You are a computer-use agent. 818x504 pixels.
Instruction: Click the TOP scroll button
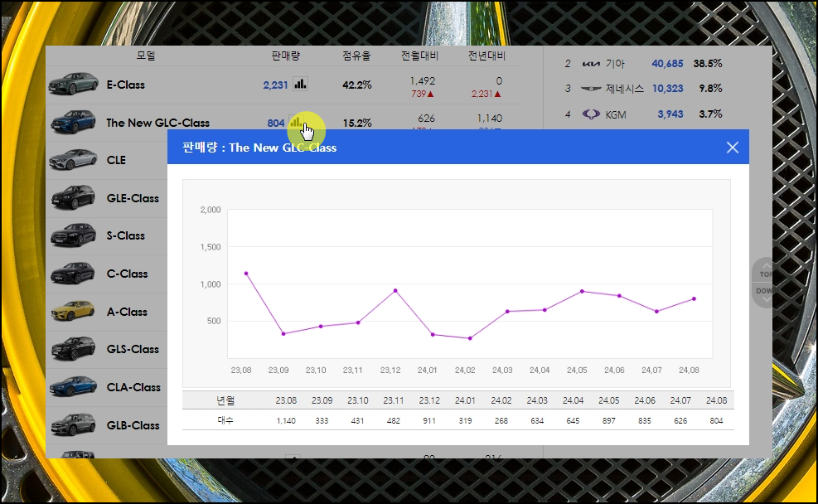(x=764, y=271)
